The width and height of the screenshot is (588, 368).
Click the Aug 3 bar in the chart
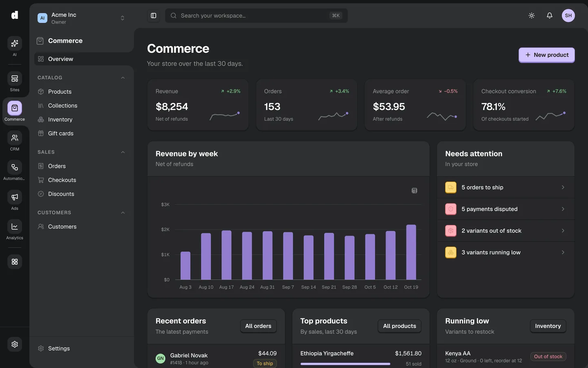[x=185, y=266]
